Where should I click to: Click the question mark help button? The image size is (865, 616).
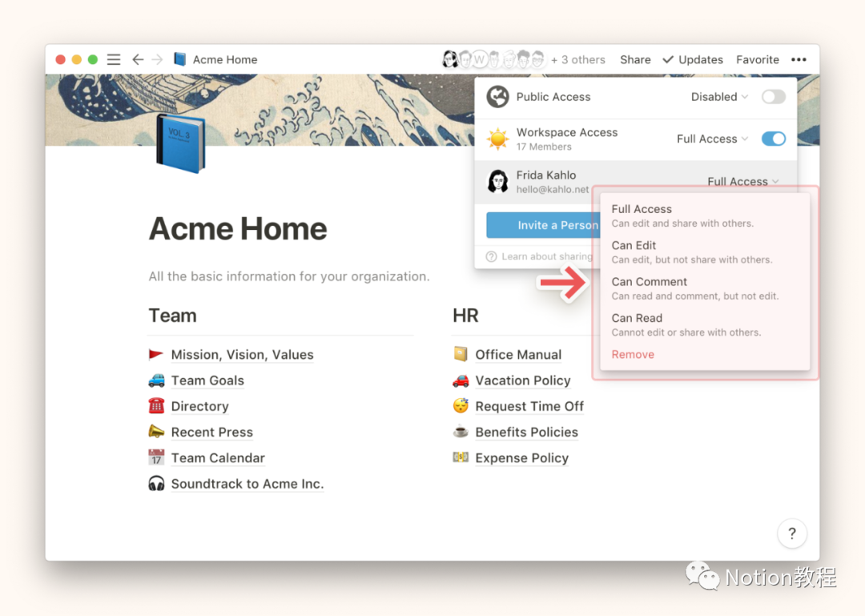click(x=791, y=533)
